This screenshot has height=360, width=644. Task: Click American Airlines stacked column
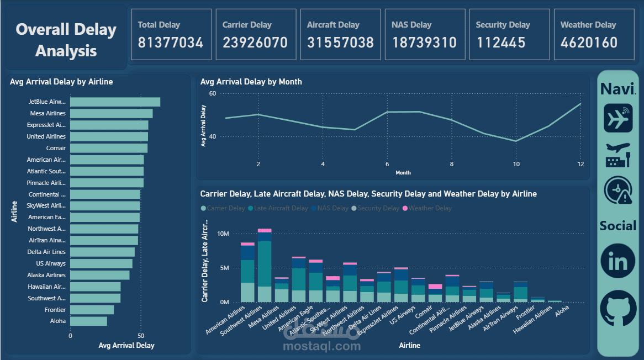click(x=247, y=273)
